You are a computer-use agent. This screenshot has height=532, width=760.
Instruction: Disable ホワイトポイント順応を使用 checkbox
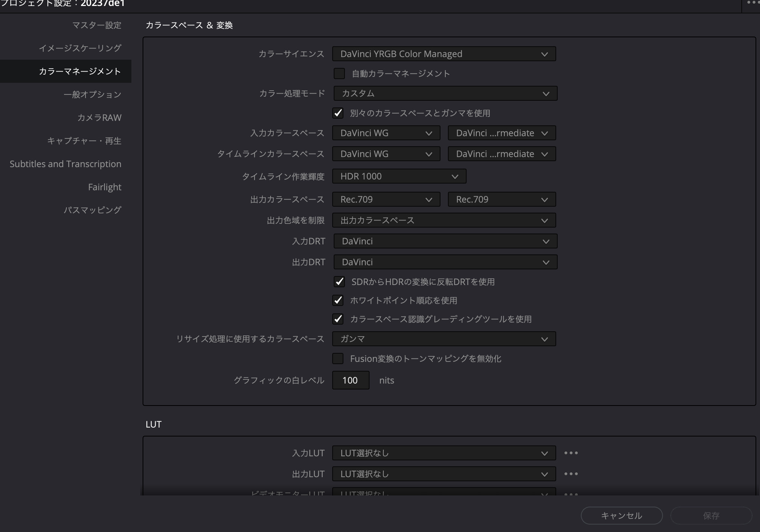pos(338,300)
